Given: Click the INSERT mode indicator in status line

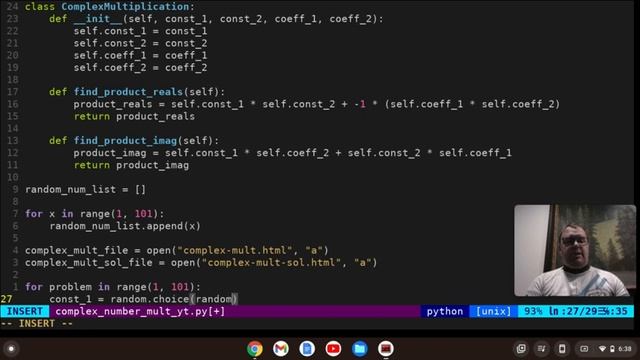Looking at the screenshot, I should (x=25, y=311).
